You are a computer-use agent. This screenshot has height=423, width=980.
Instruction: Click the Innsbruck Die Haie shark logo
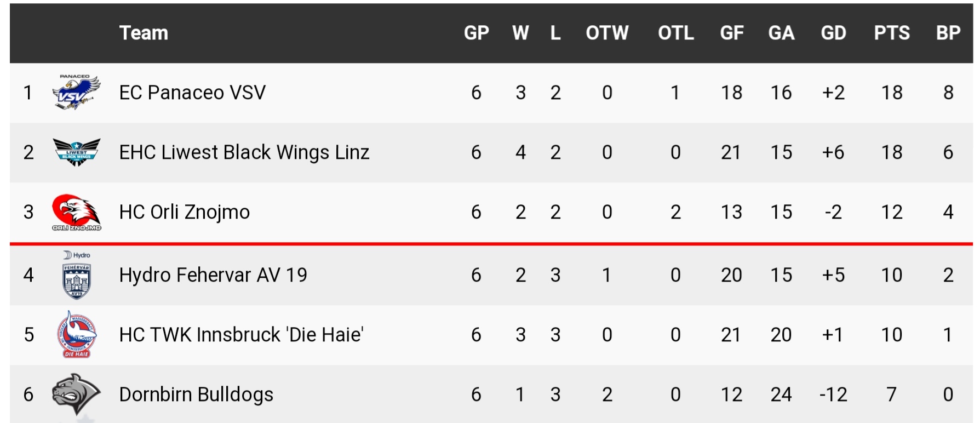(76, 334)
